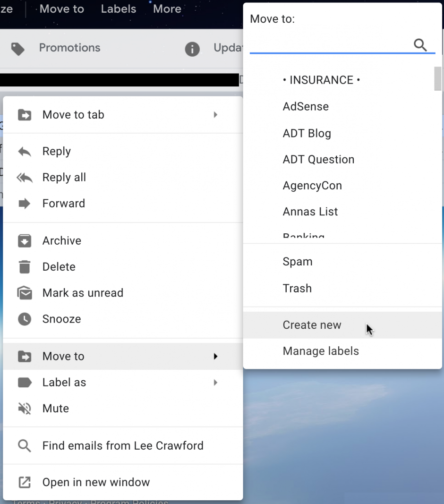444x504 pixels.
Task: Click the info circle next to Updates
Action: (x=192, y=49)
